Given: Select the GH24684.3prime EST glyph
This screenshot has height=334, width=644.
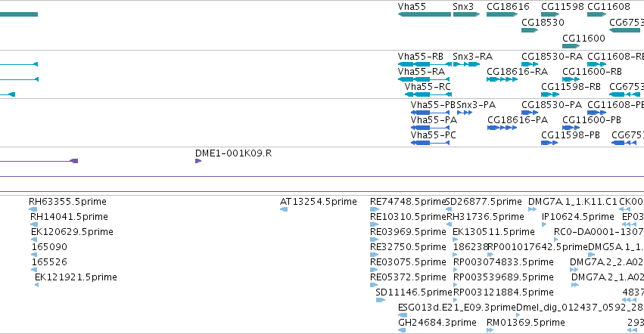Looking at the screenshot, I should pyautogui.click(x=402, y=330).
